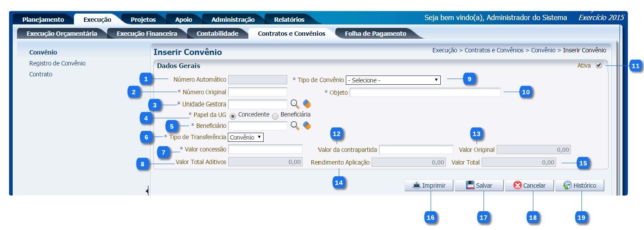The image size is (644, 230).
Task: Switch to the Planejamento tab
Action: point(43,19)
